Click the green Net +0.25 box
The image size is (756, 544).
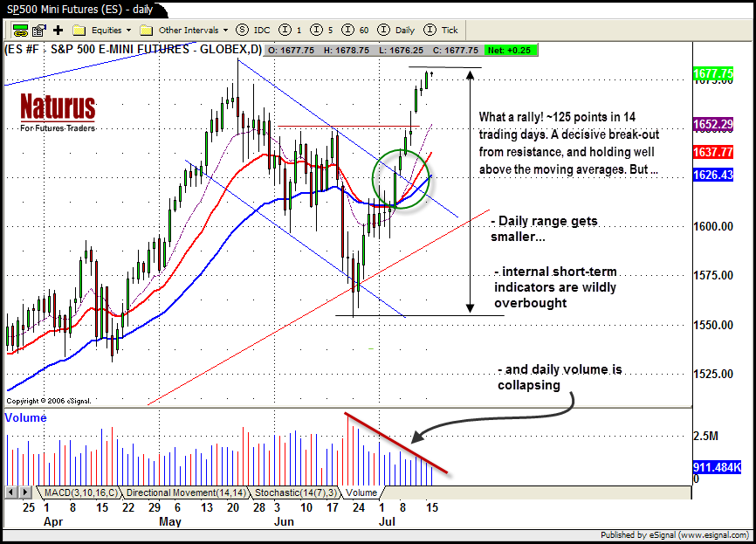point(513,50)
